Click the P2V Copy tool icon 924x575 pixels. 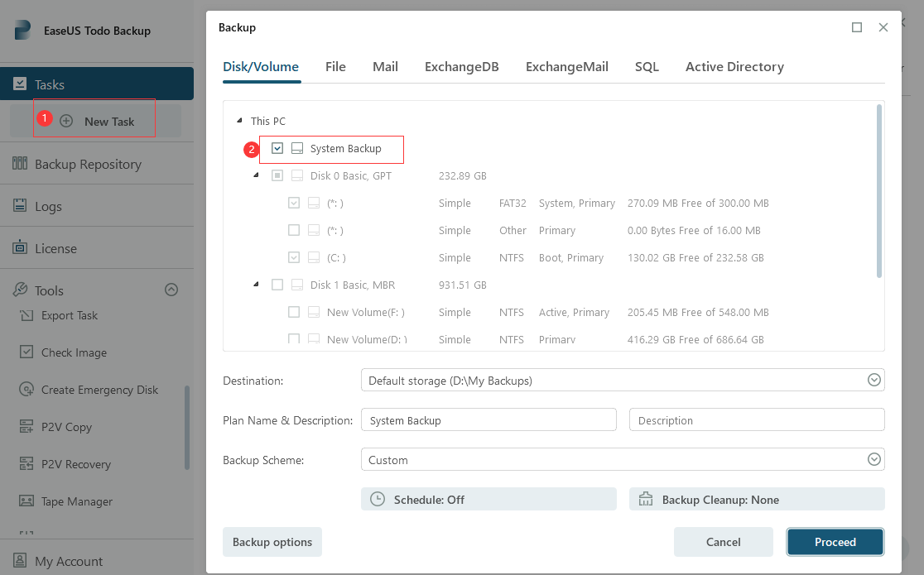(26, 427)
